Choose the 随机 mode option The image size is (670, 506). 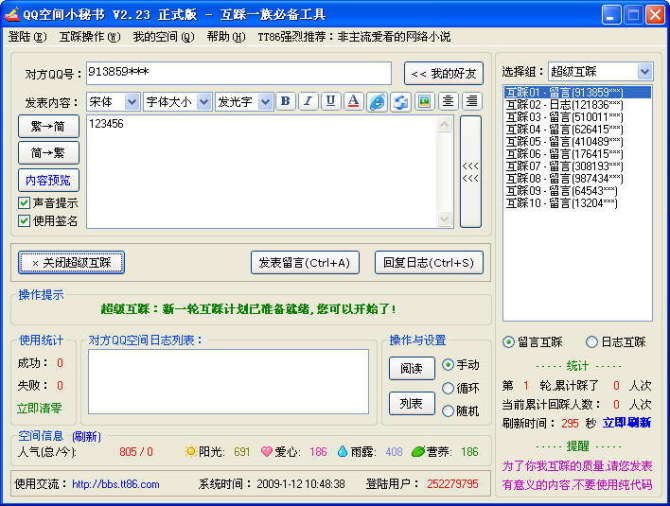[447, 411]
